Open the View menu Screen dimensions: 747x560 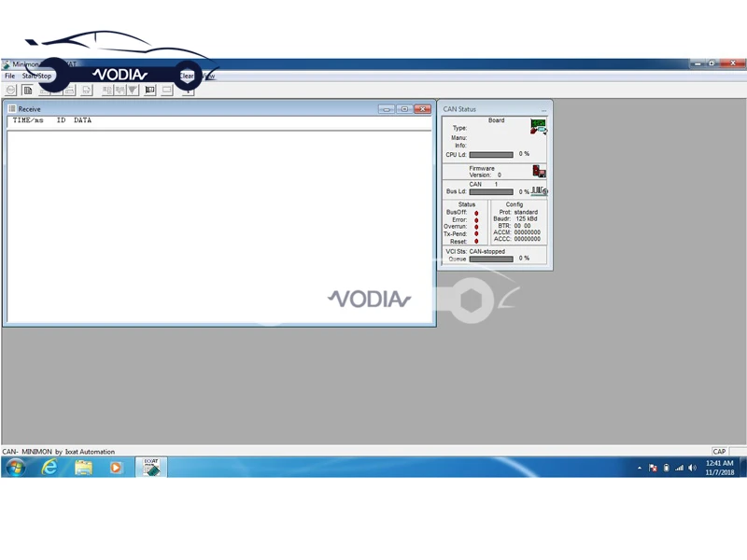[208, 76]
